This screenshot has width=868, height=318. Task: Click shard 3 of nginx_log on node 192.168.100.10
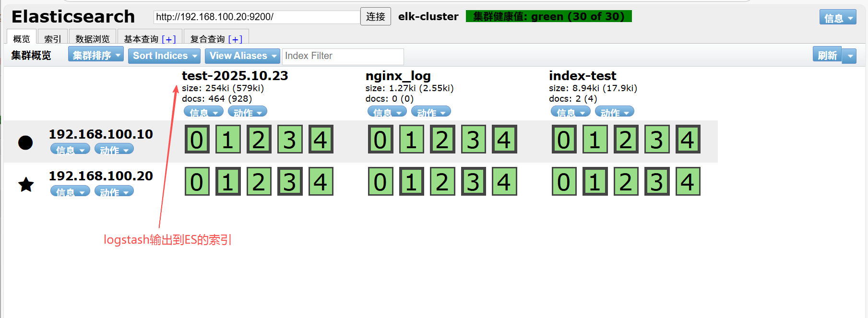click(x=473, y=139)
